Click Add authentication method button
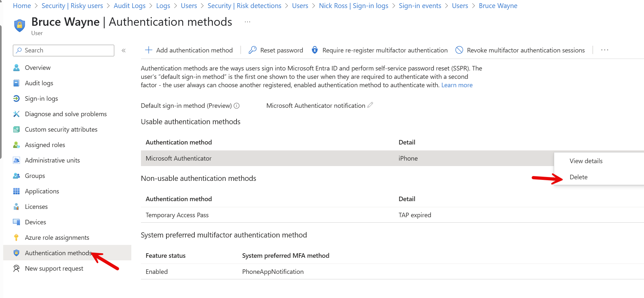This screenshot has height=298, width=644. (x=189, y=50)
